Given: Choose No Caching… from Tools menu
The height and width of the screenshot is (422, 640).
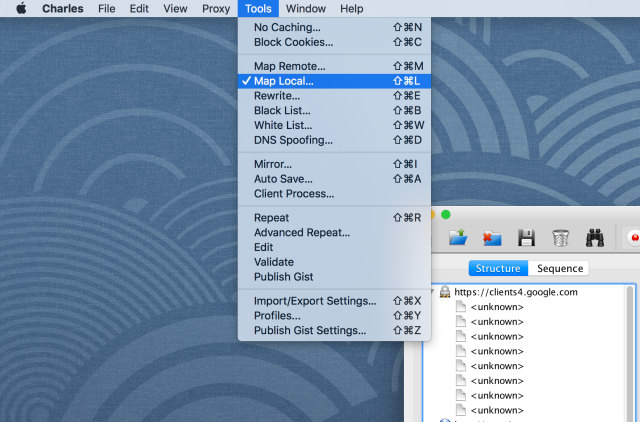Looking at the screenshot, I should click(x=334, y=27).
